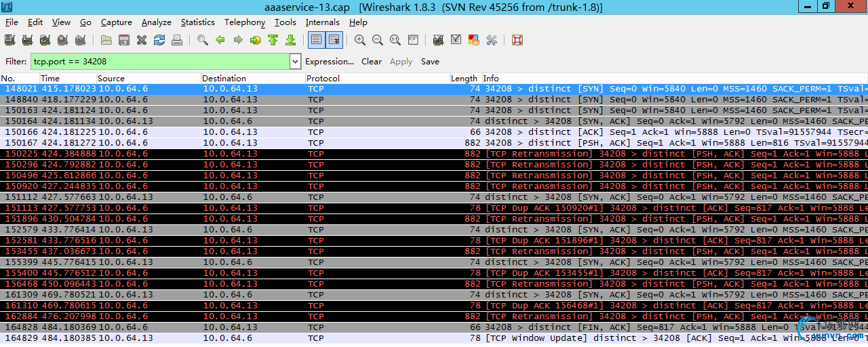Open capture filters toolbar icon
This screenshot has width=868, height=347.
(x=439, y=40)
